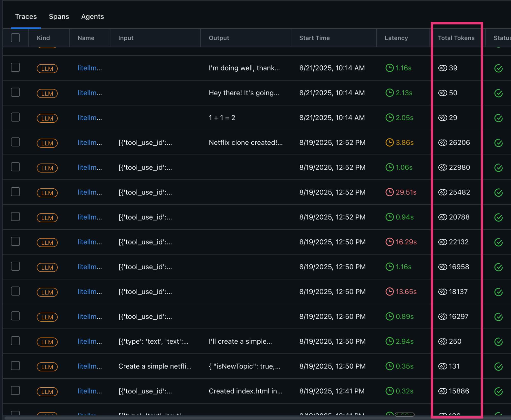Click the Latency column header

396,38
